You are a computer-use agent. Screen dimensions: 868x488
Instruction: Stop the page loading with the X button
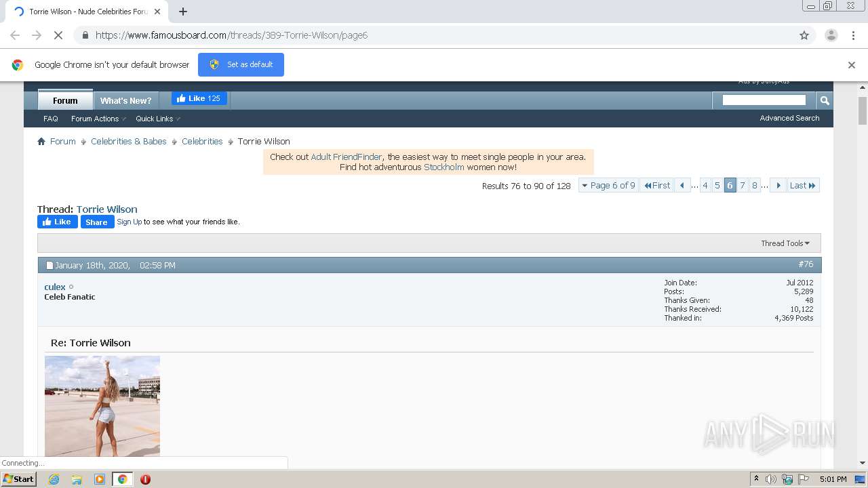click(58, 35)
